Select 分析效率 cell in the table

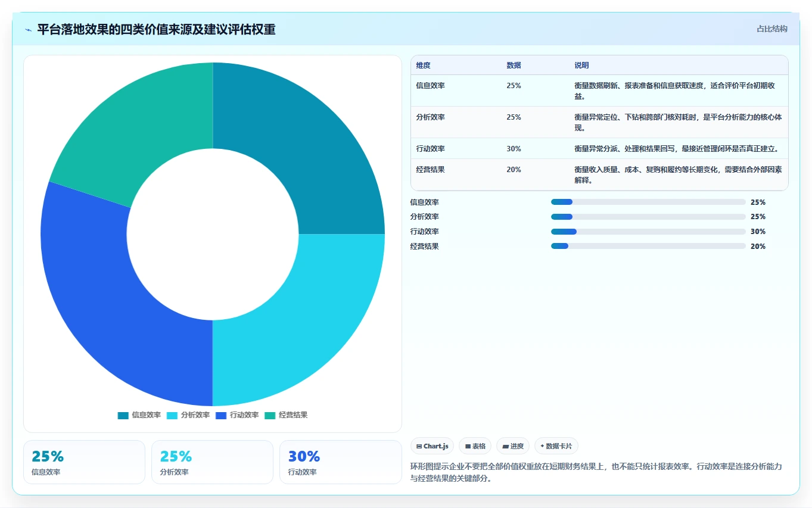[x=431, y=117]
